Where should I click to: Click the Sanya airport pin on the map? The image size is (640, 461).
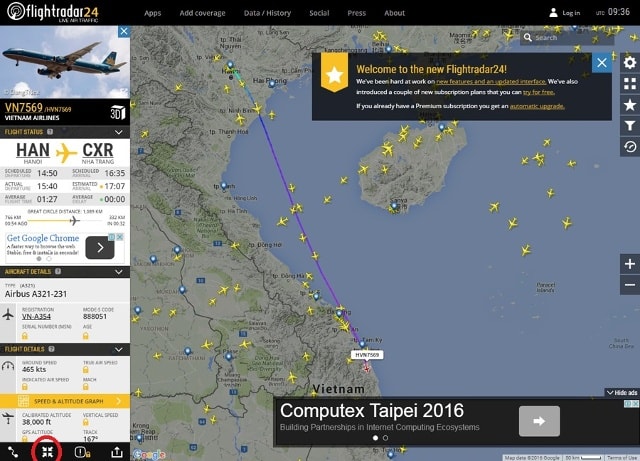pos(394,206)
